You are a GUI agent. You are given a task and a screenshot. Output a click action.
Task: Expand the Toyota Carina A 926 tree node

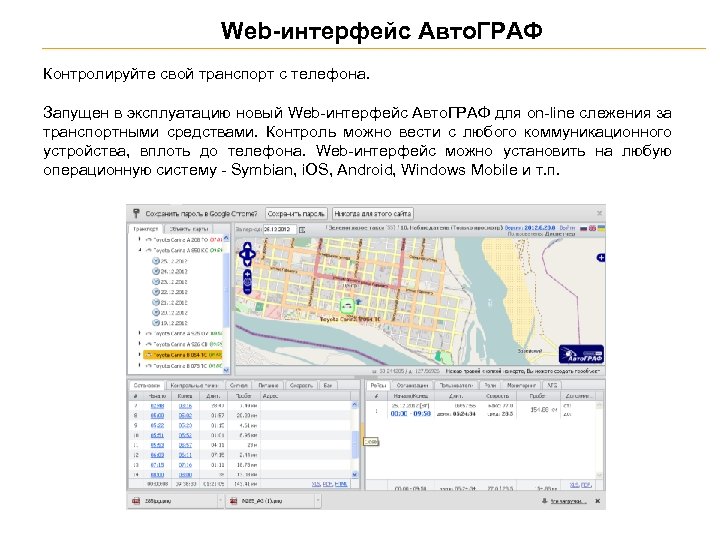click(x=140, y=343)
